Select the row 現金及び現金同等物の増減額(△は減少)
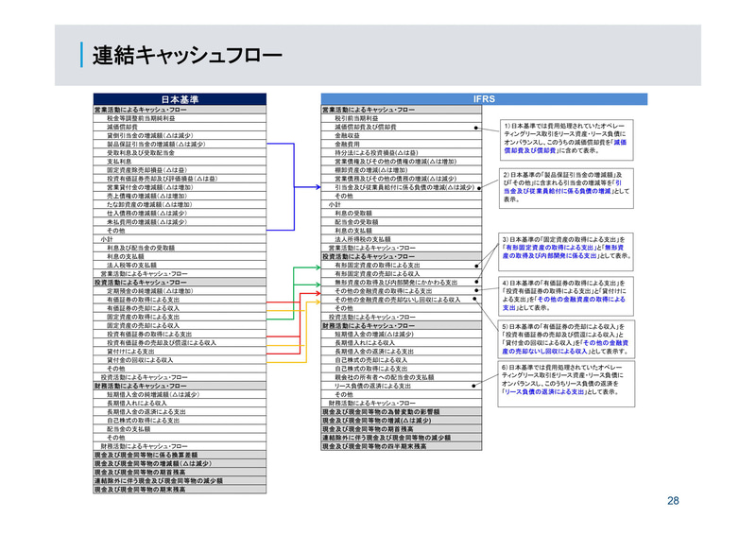 [x=180, y=463]
